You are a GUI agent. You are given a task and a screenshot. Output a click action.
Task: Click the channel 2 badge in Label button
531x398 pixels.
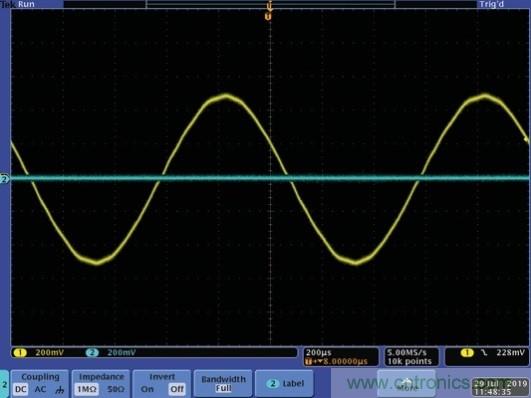click(273, 383)
